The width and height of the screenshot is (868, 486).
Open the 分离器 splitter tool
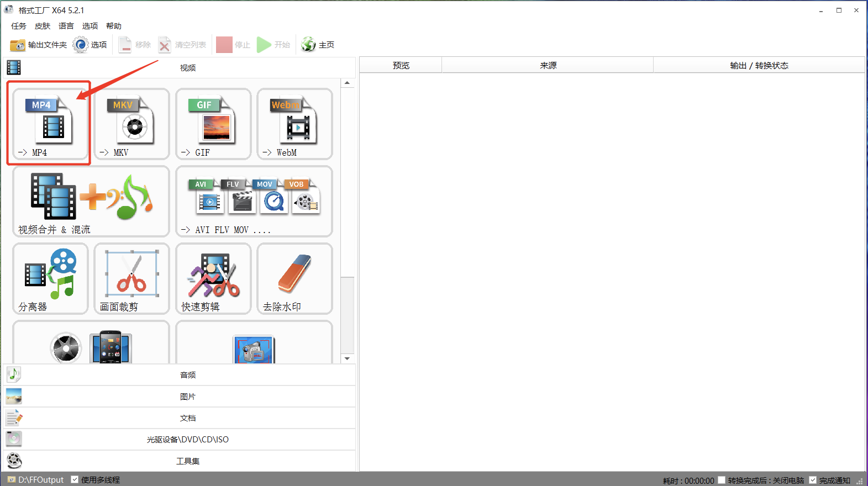click(50, 279)
